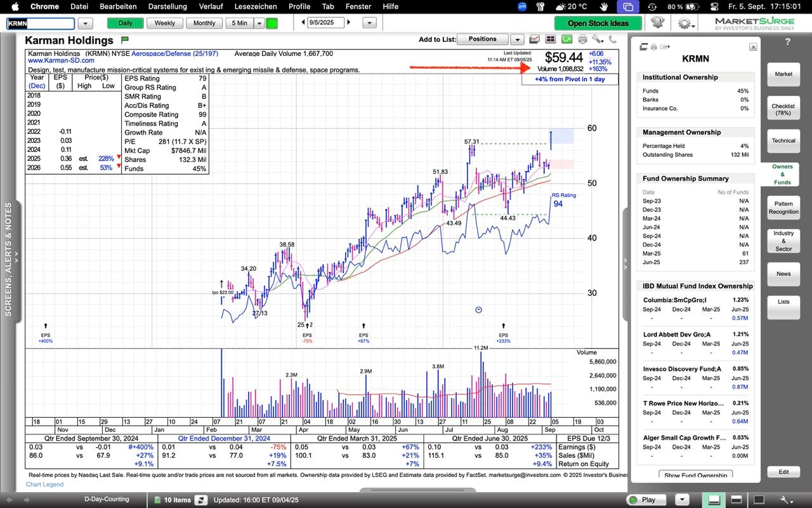Image resolution: width=812 pixels, height=508 pixels.
Task: Open the chart wrench tools menu
Action: (x=599, y=39)
